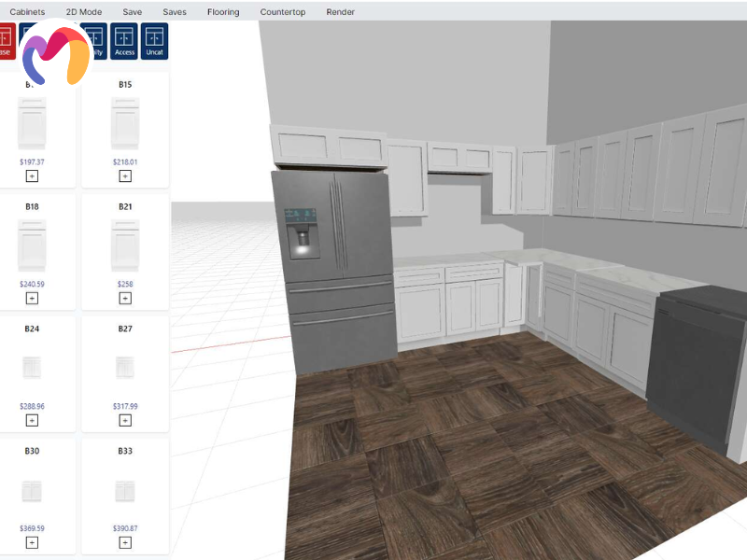
Task: Add the B33 cabinet with plus icon
Action: (125, 542)
